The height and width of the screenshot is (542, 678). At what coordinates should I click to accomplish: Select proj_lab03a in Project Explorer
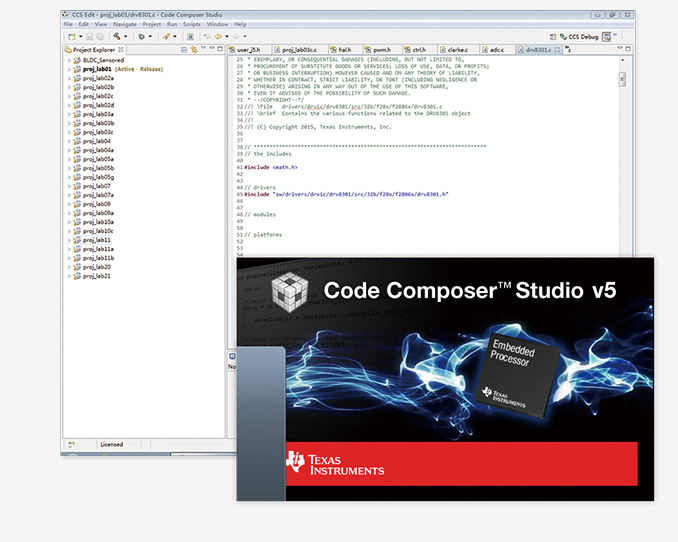point(98,114)
